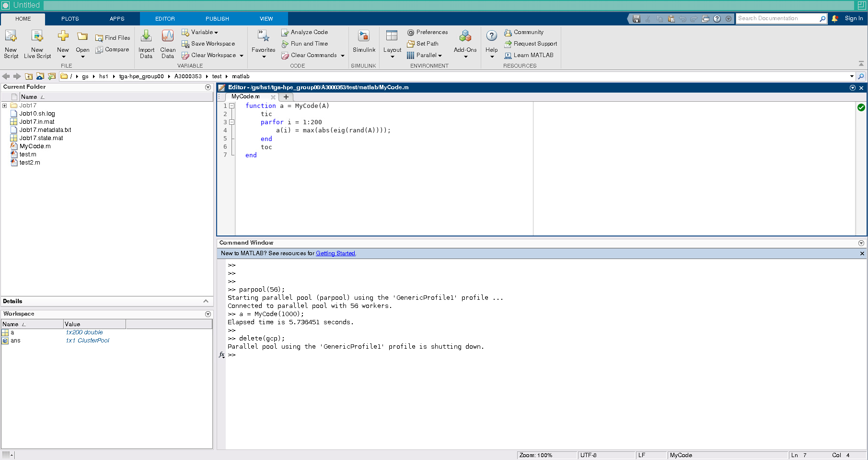Expand the Clear Workspace dropdown arrow
The height and width of the screenshot is (460, 868).
pos(242,56)
